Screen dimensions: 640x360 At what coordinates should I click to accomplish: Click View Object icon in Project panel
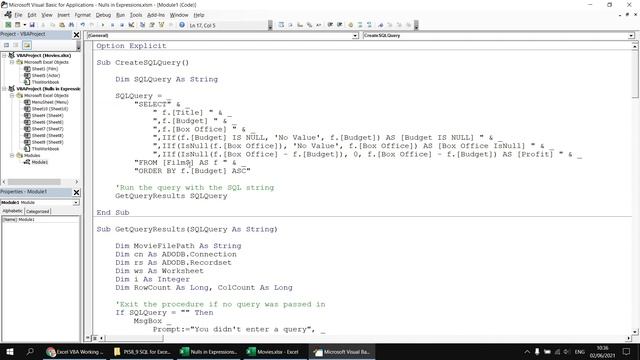16,45
